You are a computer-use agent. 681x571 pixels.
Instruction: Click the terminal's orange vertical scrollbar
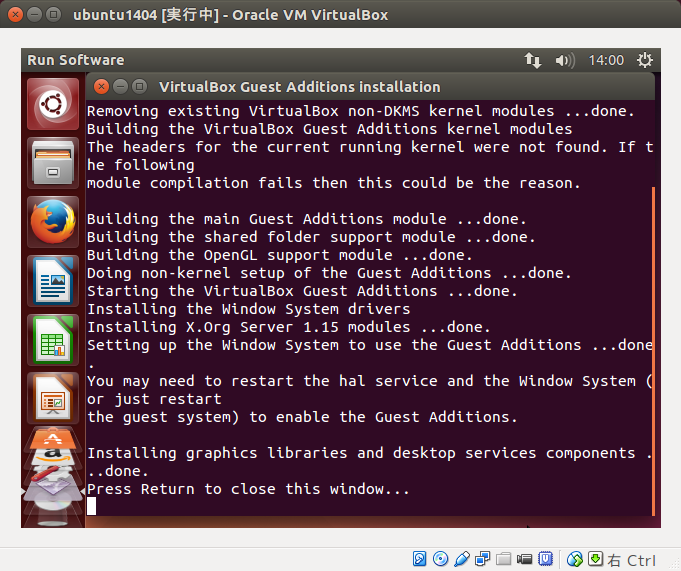pos(653,351)
